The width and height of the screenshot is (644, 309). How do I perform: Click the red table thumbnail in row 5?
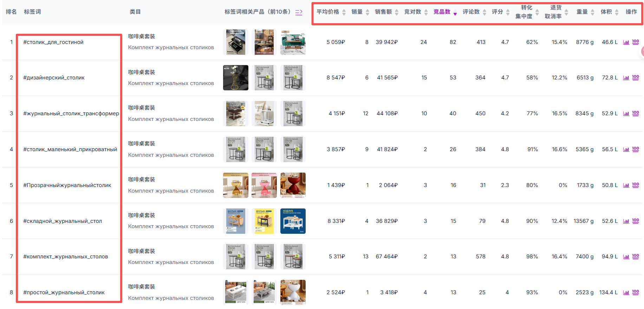click(x=293, y=185)
